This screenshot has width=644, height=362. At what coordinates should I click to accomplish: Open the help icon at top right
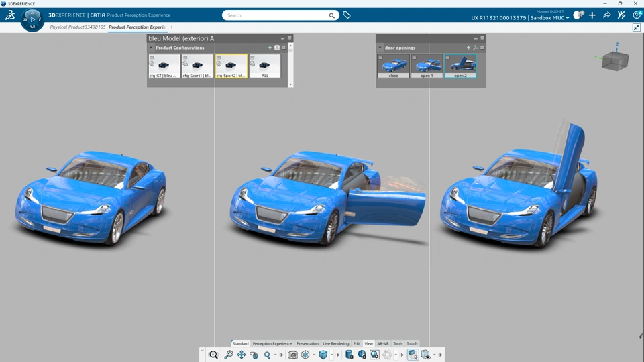[637, 15]
